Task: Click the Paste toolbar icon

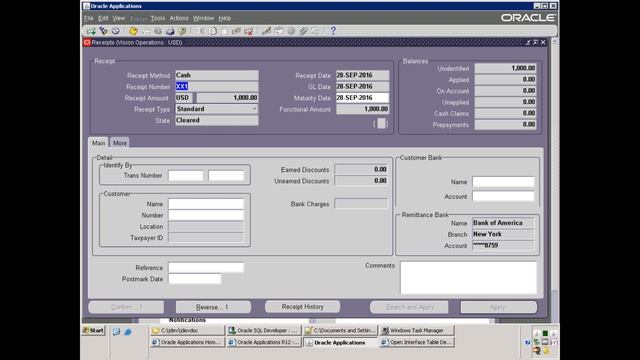Action: pos(224,31)
